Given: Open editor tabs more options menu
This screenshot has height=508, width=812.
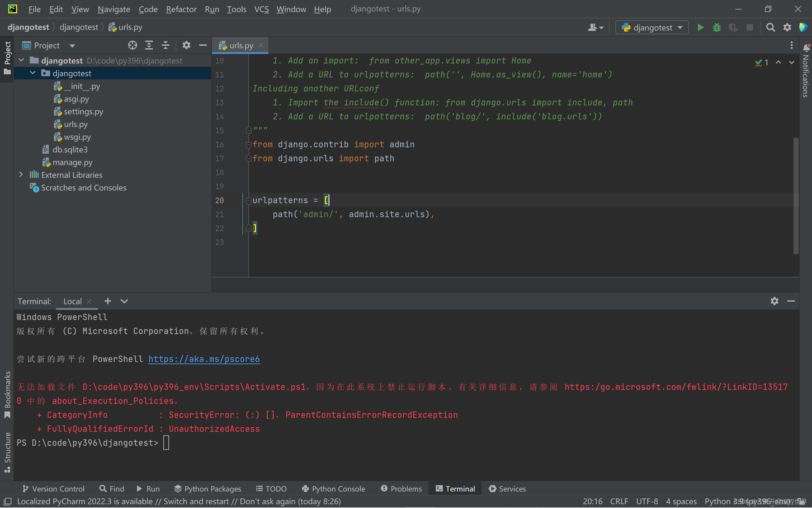Looking at the screenshot, I should pos(791,45).
